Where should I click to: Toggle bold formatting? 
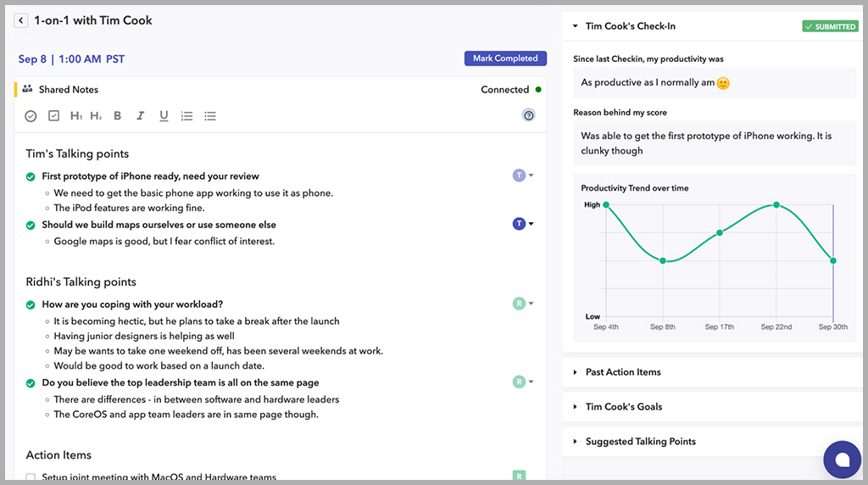(x=117, y=115)
